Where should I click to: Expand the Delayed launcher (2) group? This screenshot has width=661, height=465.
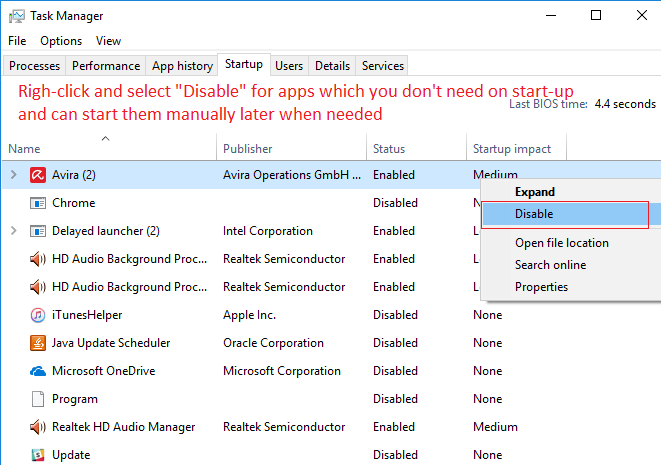(13, 231)
